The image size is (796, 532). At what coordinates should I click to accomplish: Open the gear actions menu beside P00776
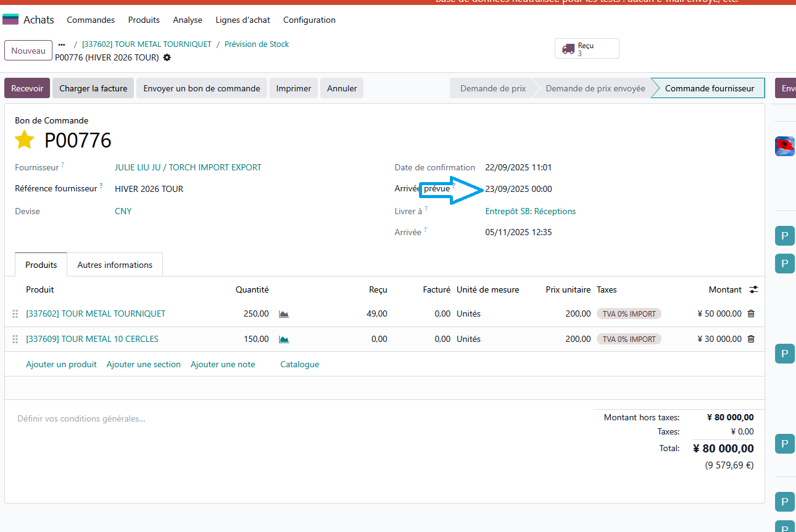167,57
